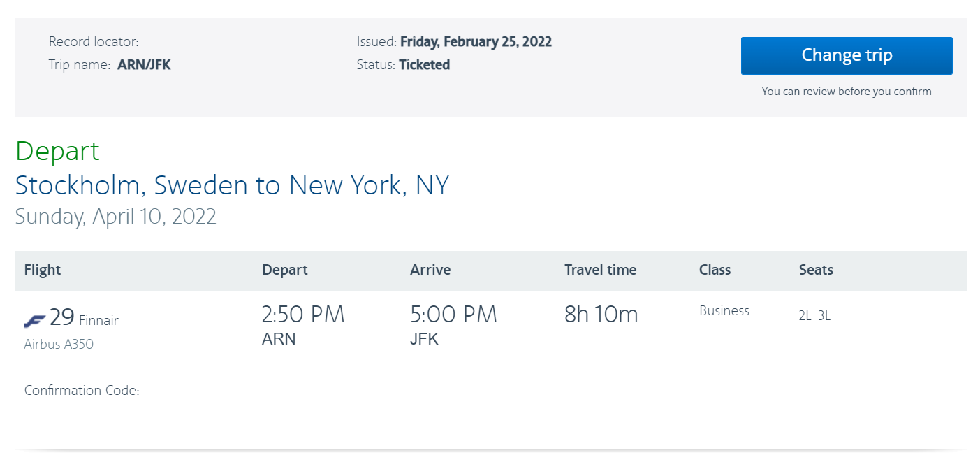
Task: Click the Arrive column header
Action: [430, 270]
